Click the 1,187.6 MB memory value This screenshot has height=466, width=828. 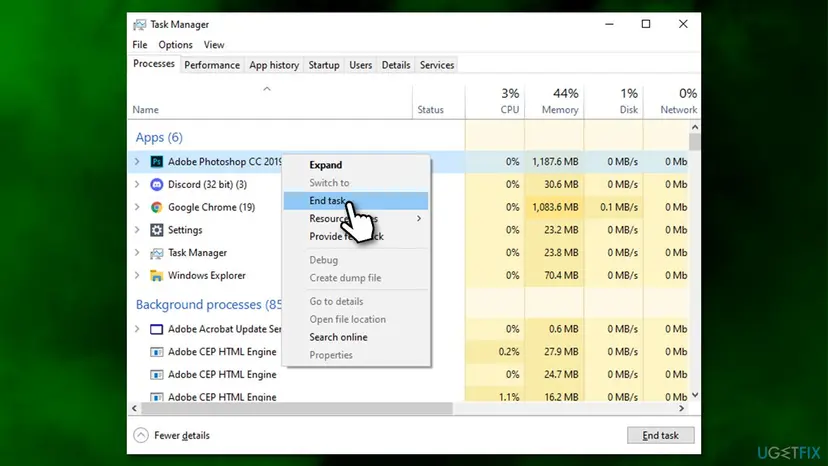555,162
